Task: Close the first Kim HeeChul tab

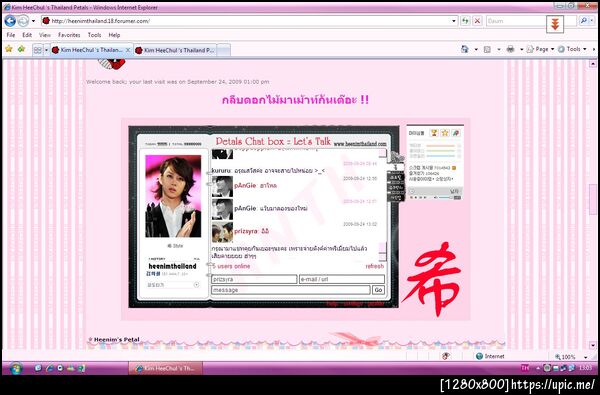Action: [x=128, y=50]
